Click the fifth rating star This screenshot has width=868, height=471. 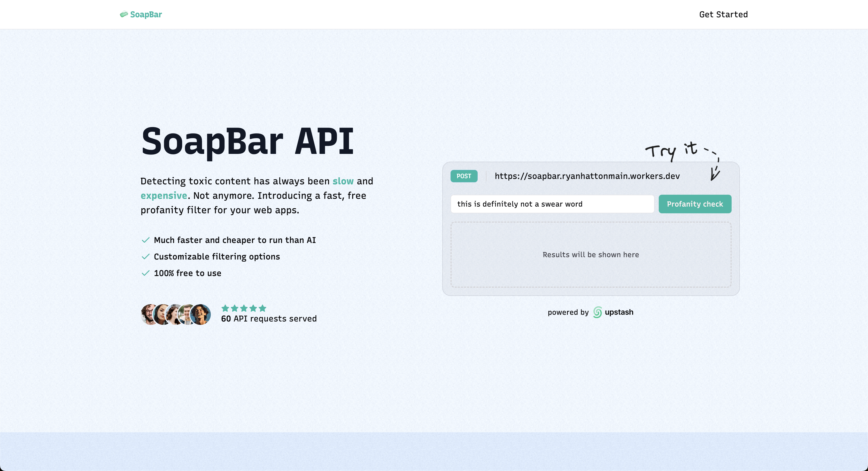(x=262, y=308)
